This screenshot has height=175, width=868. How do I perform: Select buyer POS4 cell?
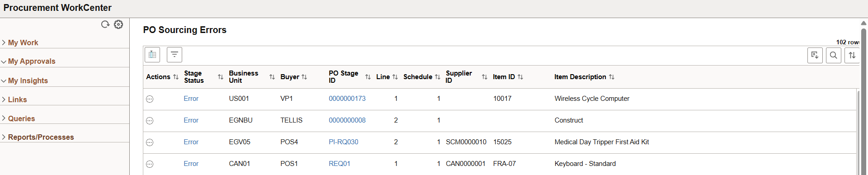point(289,142)
